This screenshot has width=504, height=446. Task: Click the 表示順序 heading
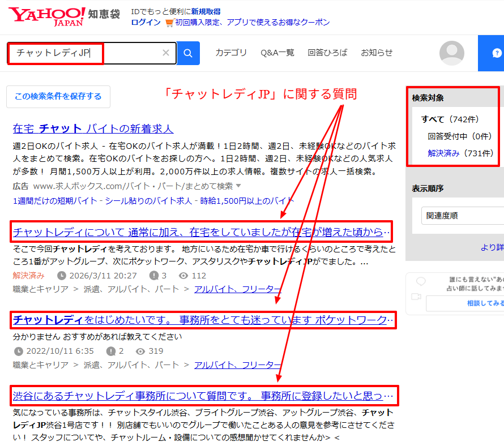point(428,188)
